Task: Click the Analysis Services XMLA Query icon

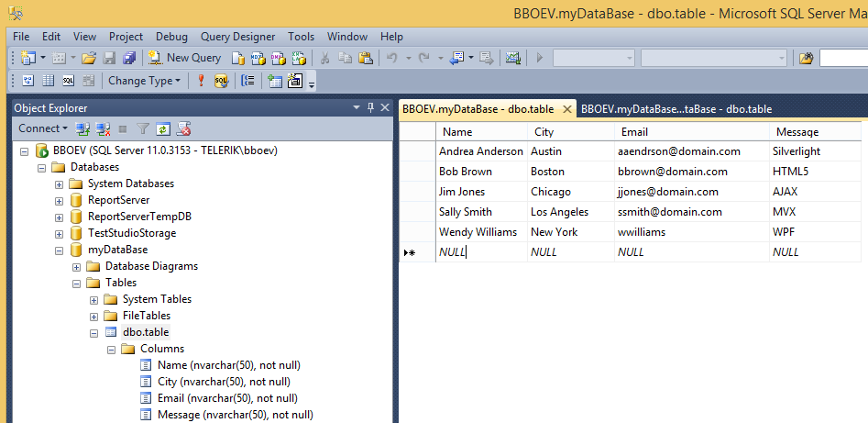Action: pos(299,58)
